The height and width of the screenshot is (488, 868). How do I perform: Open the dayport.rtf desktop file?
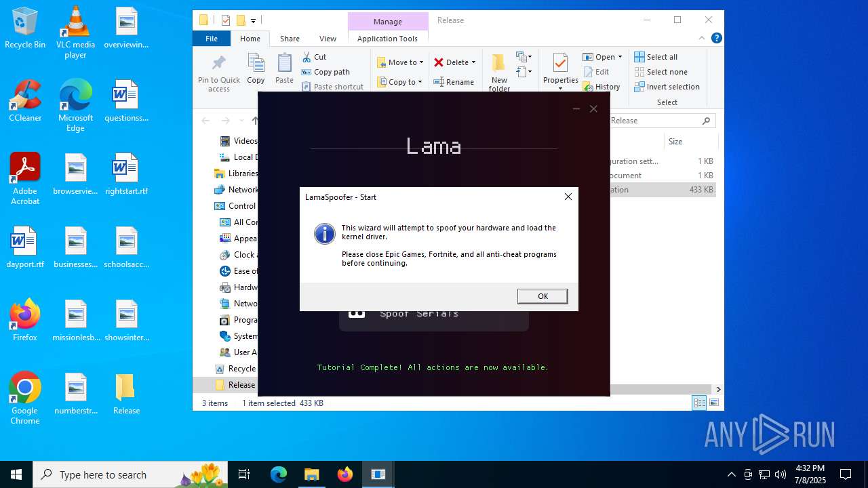point(25,247)
